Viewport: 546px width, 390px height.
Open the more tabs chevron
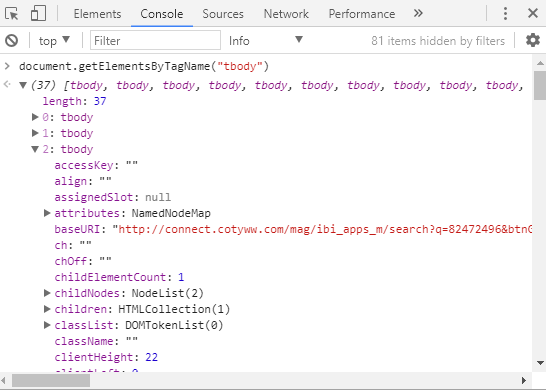point(418,14)
